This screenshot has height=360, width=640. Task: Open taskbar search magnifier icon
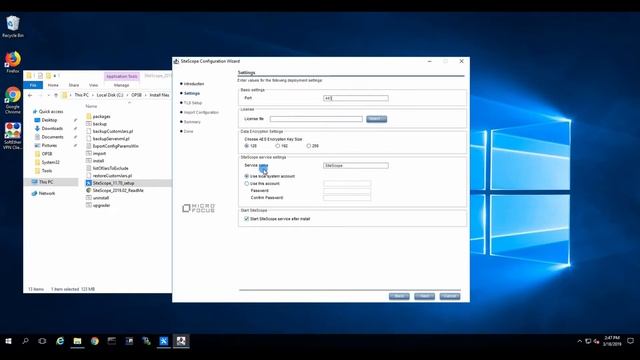(x=25, y=341)
